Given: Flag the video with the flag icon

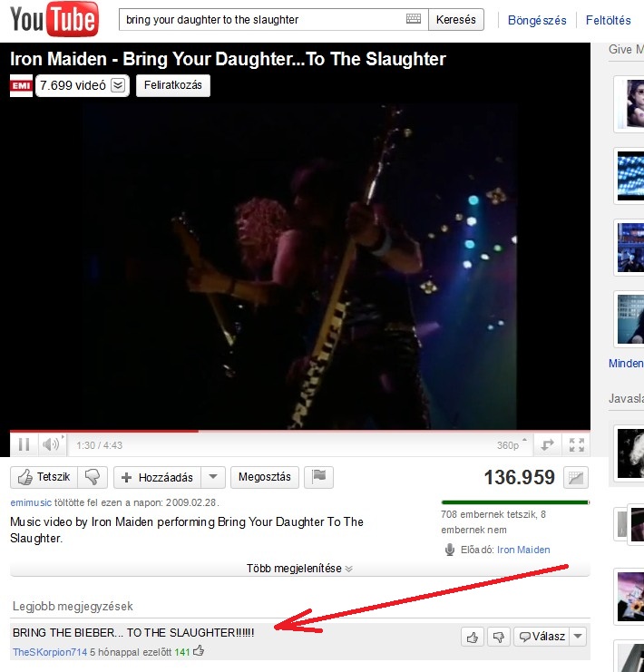Looking at the screenshot, I should [x=318, y=477].
